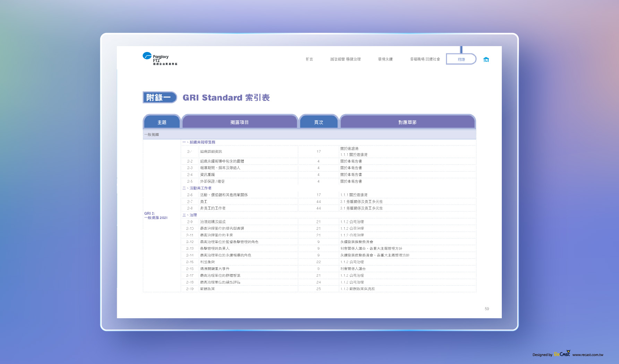Select 最高治理單位的績效評估 item
The height and width of the screenshot is (364, 619).
220,282
